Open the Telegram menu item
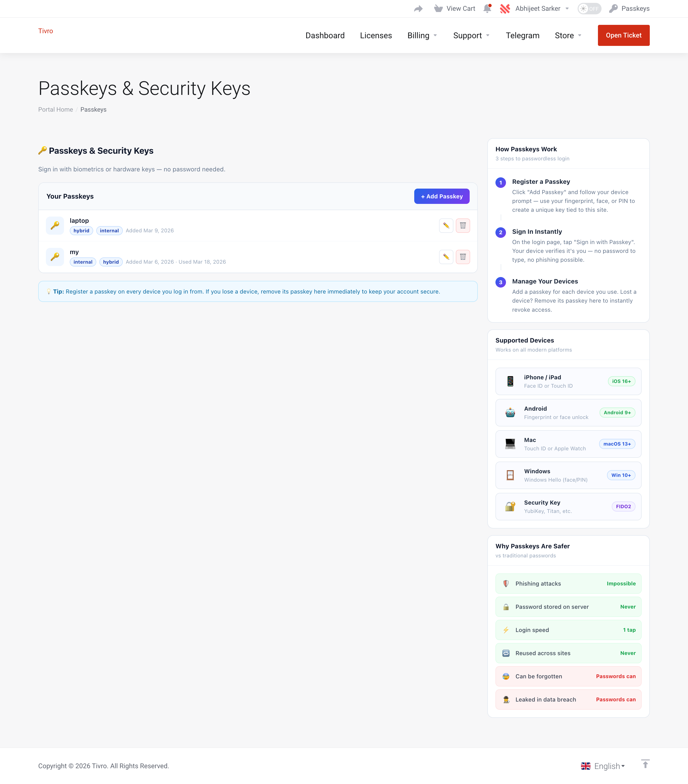Screen dimensions: 688x784 (x=522, y=35)
